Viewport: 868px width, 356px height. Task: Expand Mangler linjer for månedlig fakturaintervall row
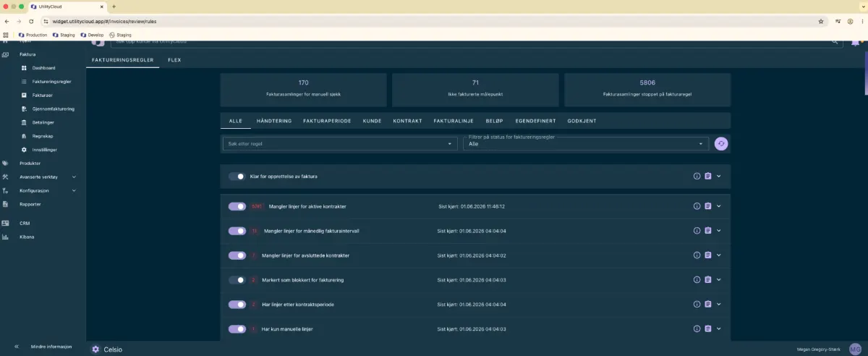[719, 231]
